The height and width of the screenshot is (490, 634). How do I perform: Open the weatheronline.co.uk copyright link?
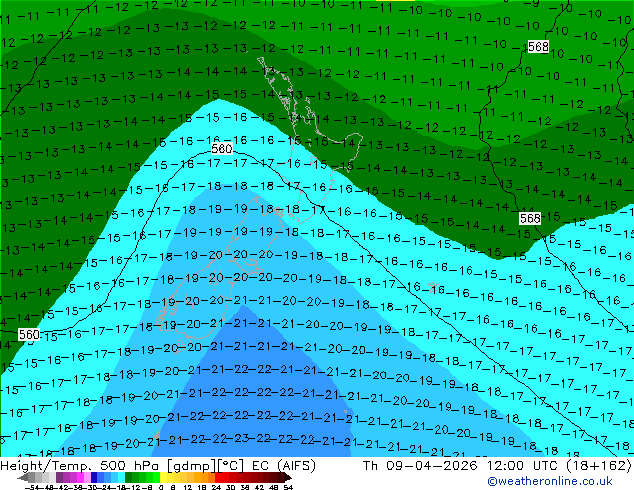click(550, 481)
